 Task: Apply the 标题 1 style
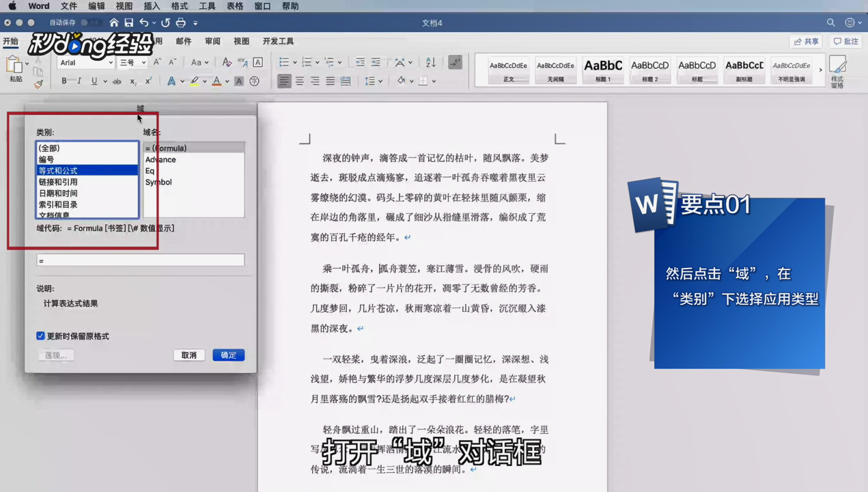click(603, 70)
